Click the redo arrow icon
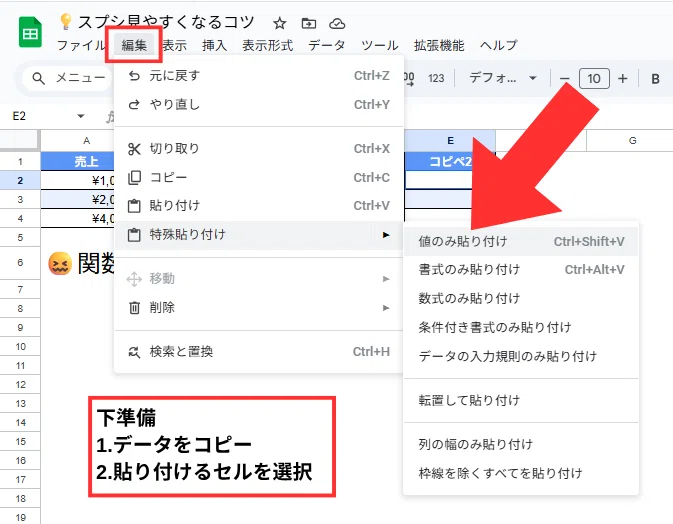The width and height of the screenshot is (673, 524). pyautogui.click(x=134, y=104)
